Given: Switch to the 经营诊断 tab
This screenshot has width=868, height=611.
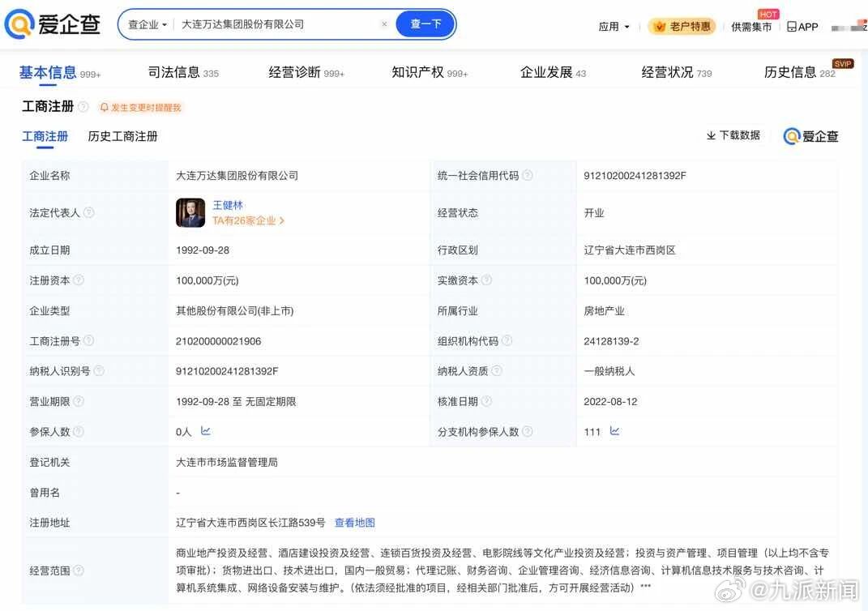Looking at the screenshot, I should click(x=306, y=72).
